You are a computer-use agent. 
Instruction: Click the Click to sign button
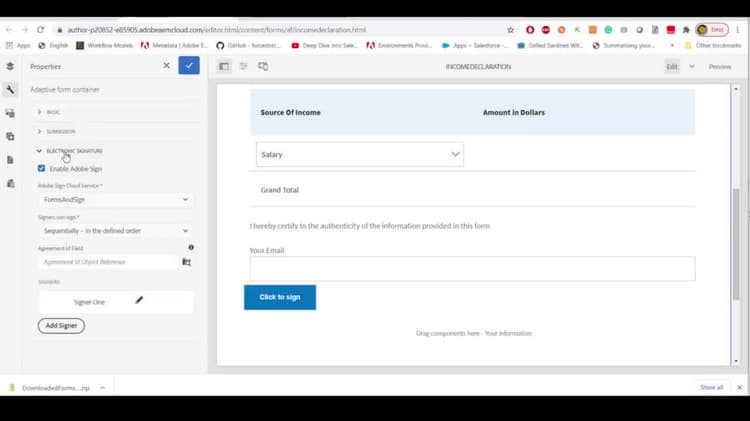[280, 297]
